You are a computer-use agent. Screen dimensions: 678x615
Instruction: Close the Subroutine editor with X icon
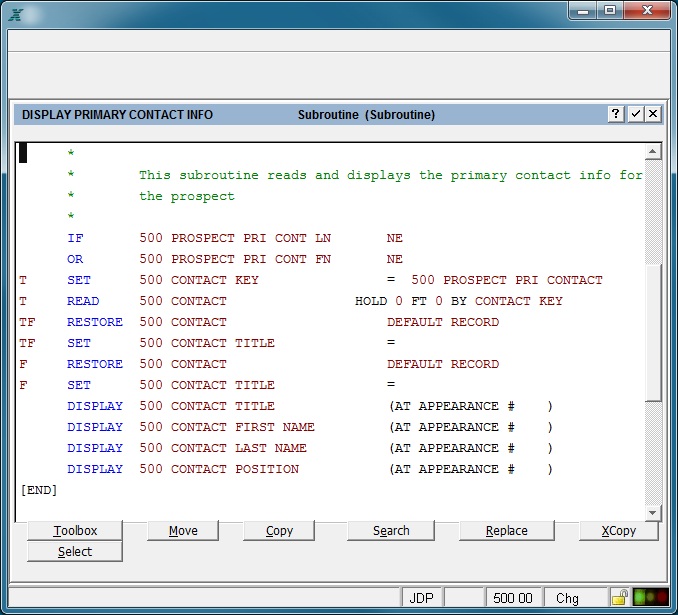tap(653, 114)
